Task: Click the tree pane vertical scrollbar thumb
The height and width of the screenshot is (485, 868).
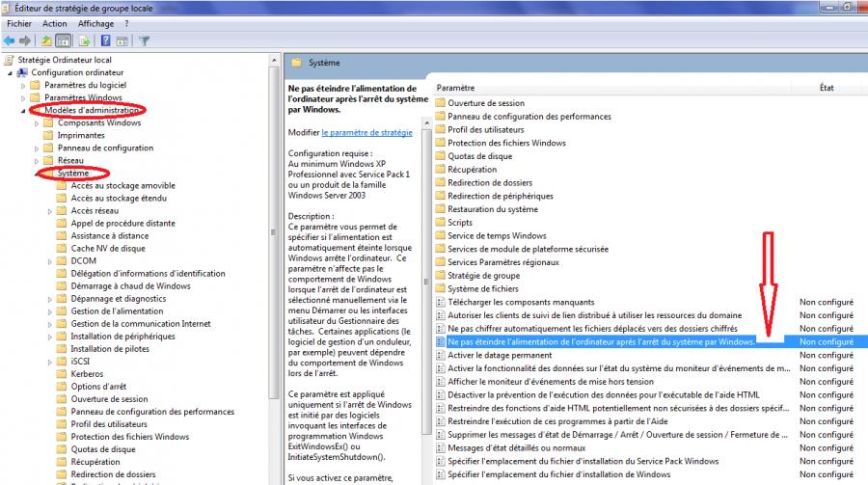Action: [x=274, y=232]
